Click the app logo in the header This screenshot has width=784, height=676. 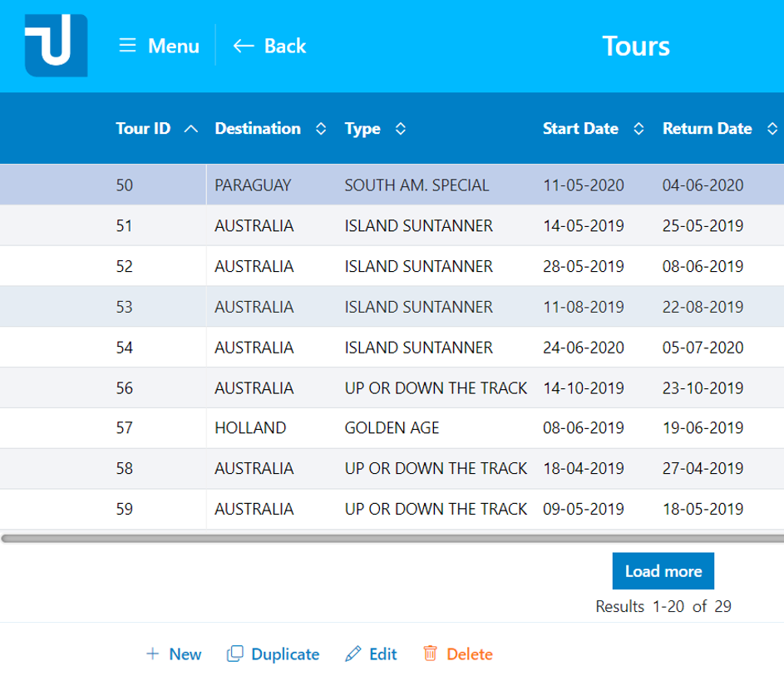[x=56, y=46]
